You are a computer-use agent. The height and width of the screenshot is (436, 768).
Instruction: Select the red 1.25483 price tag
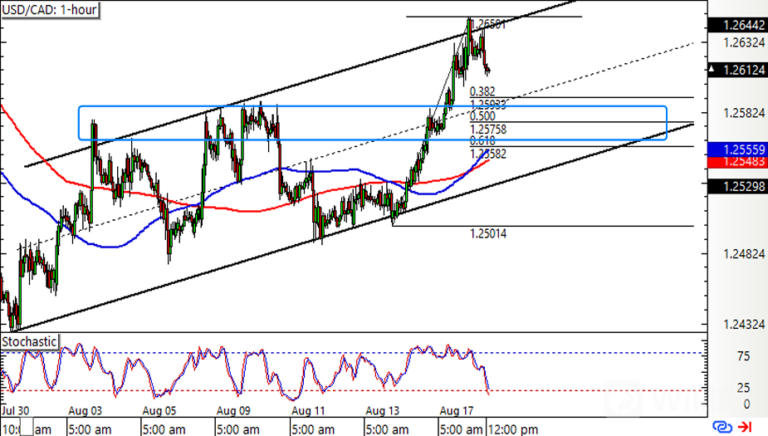click(736, 161)
